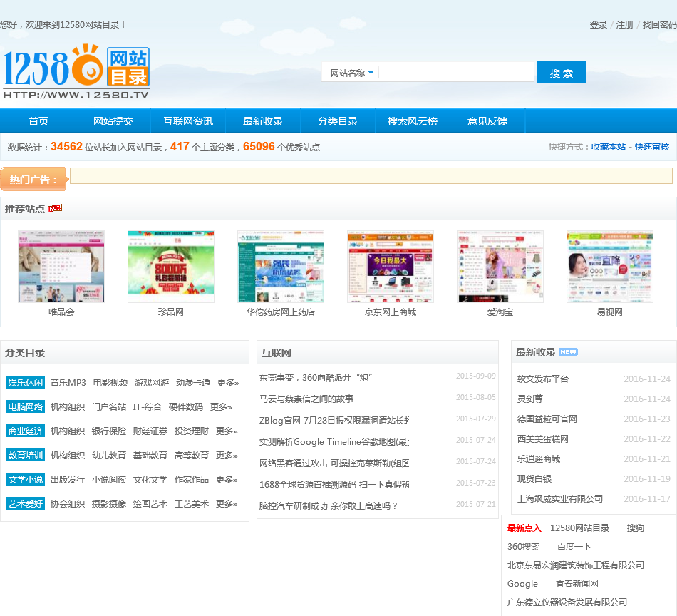This screenshot has height=616, width=677.
Task: Open the 珍品网 site thumbnail
Action: click(171, 267)
